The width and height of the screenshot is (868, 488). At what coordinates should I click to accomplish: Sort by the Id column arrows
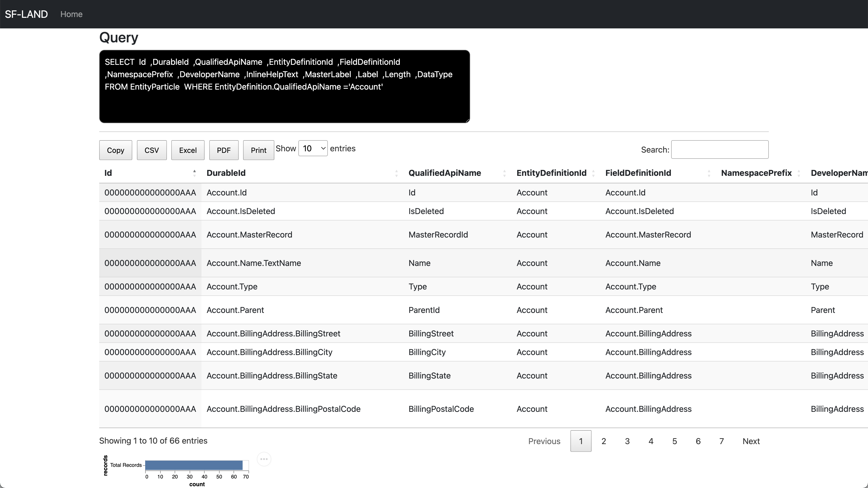click(x=194, y=173)
